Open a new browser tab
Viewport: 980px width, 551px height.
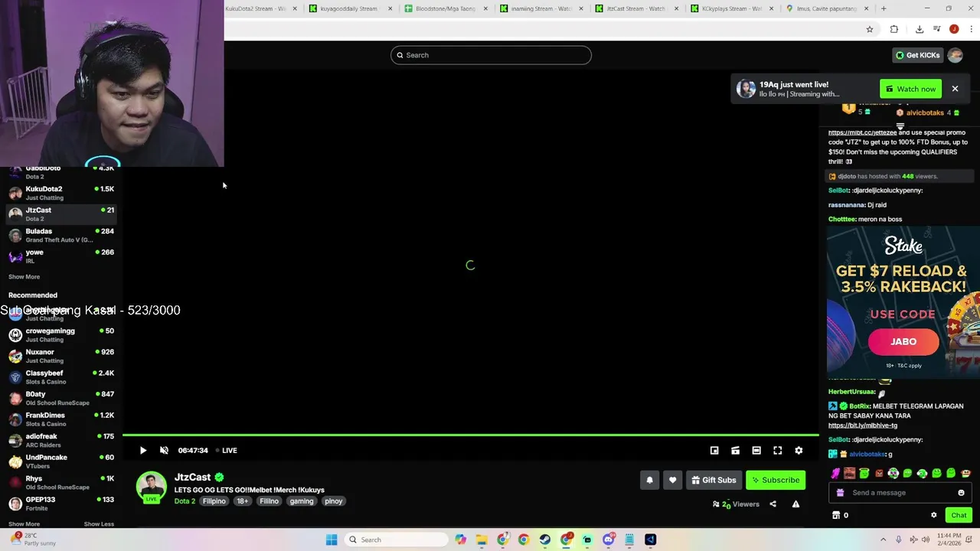884,8
